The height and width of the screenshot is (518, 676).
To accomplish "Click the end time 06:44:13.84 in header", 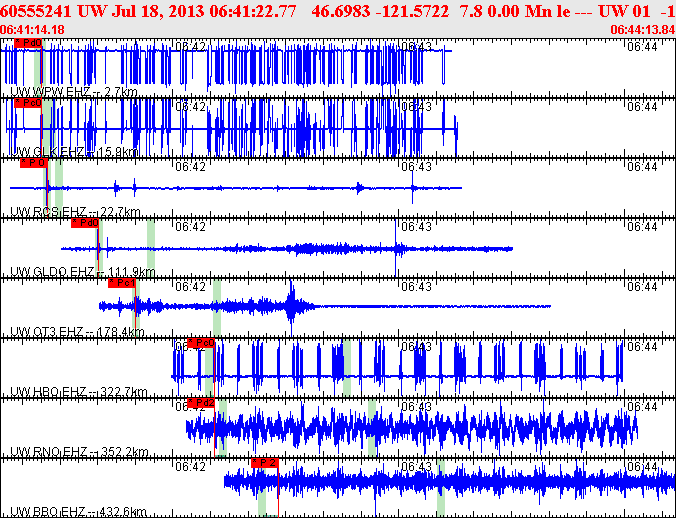I will point(642,30).
